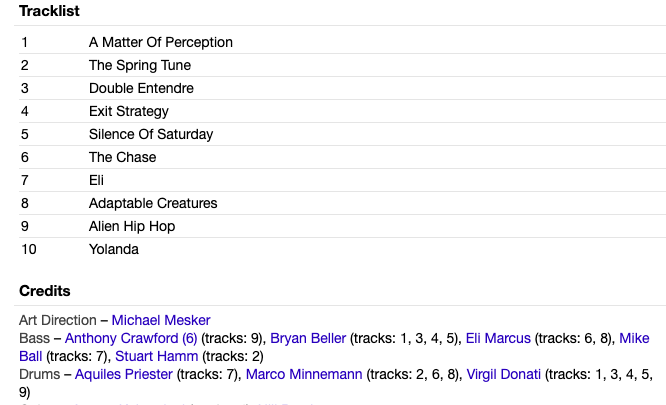Click the Double Entendre track title
Image resolution: width=666 pixels, height=405 pixels.
point(141,88)
